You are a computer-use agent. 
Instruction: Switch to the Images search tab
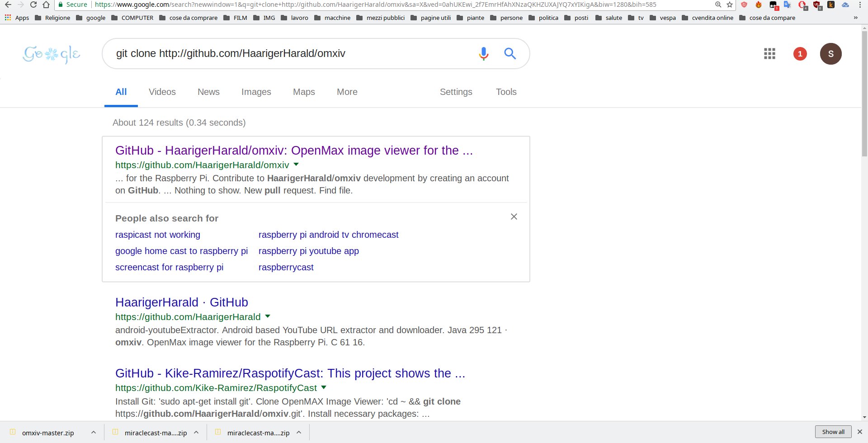[x=256, y=92]
